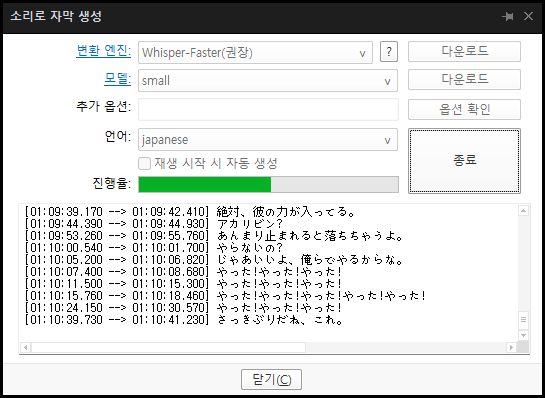Click the 소리로 자막 생성 title text

click(x=56, y=16)
